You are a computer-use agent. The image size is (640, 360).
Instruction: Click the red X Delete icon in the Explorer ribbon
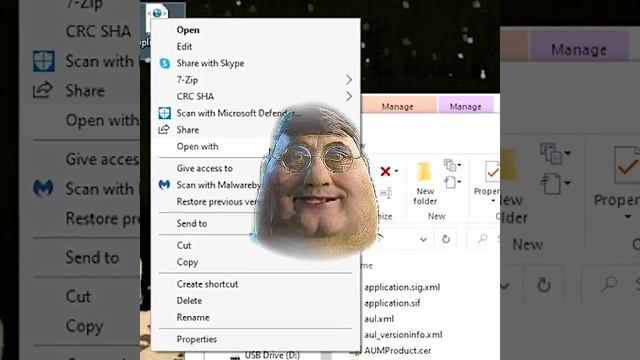click(385, 171)
